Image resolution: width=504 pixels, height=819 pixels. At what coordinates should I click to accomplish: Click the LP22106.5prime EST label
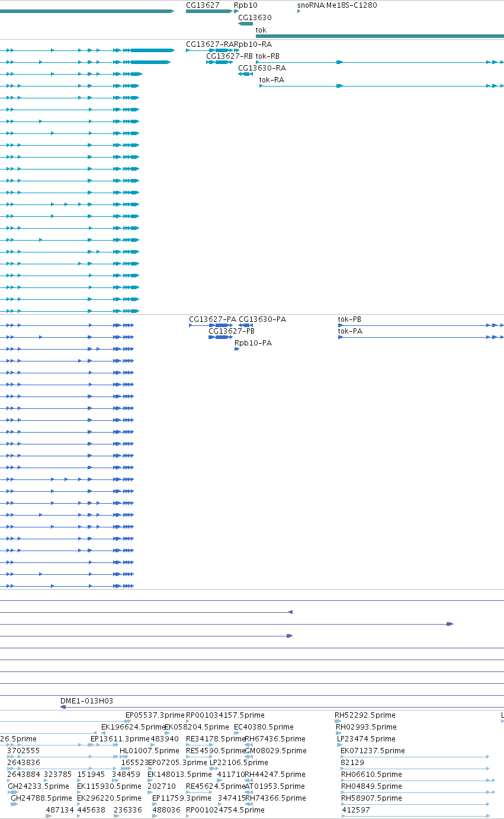[239, 762]
